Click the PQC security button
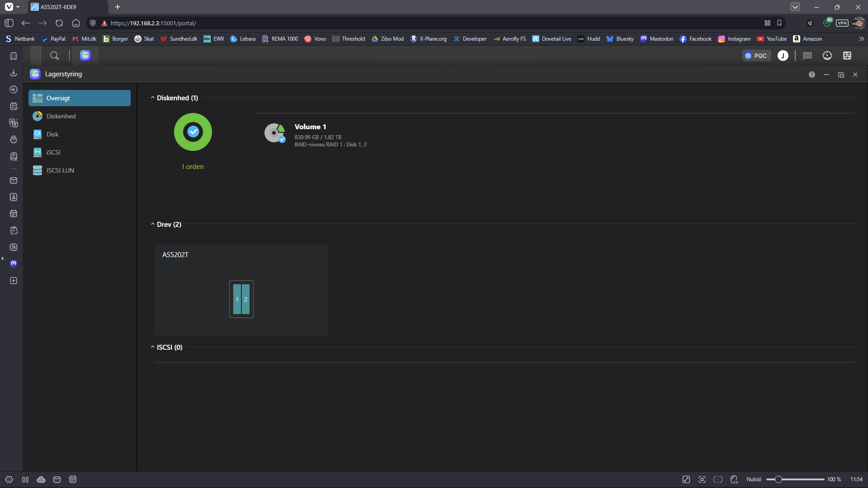Viewport: 868px width, 488px height. [x=756, y=56]
